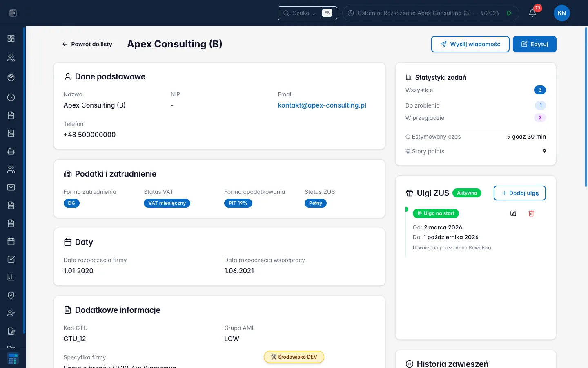588x368 pixels.
Task: Open the receipt dollar icon in sidebar
Action: coord(11,133)
